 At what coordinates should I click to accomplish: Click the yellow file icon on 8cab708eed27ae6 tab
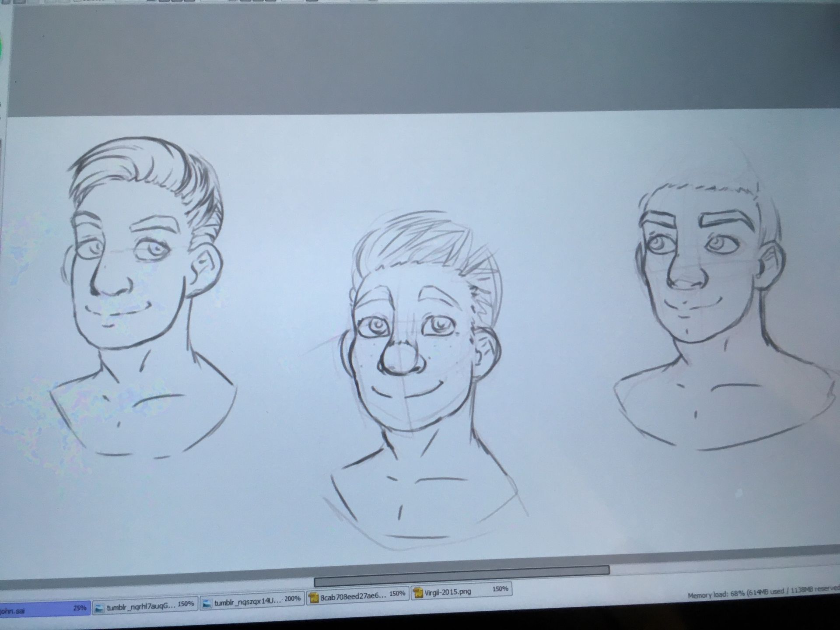pyautogui.click(x=314, y=598)
